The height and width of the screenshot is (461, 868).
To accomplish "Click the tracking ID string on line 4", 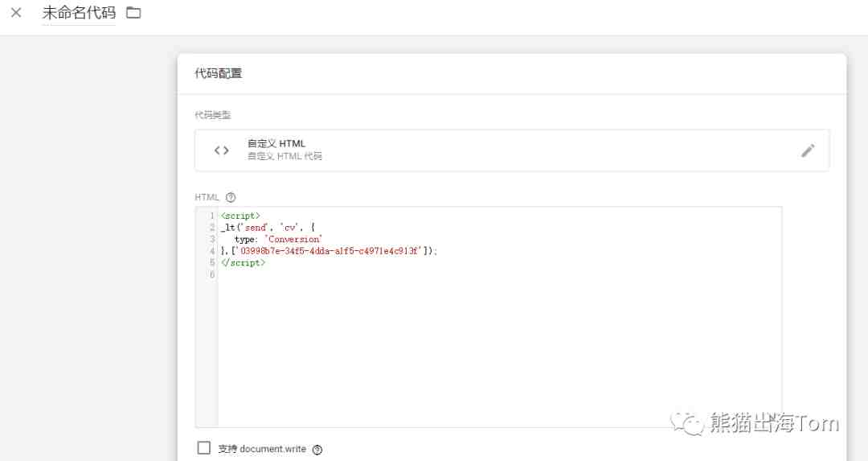I will (331, 251).
